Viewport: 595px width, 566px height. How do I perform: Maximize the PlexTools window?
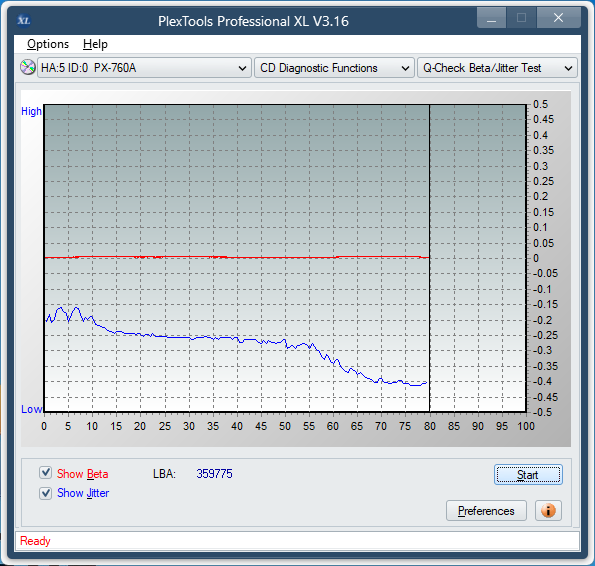click(x=521, y=18)
